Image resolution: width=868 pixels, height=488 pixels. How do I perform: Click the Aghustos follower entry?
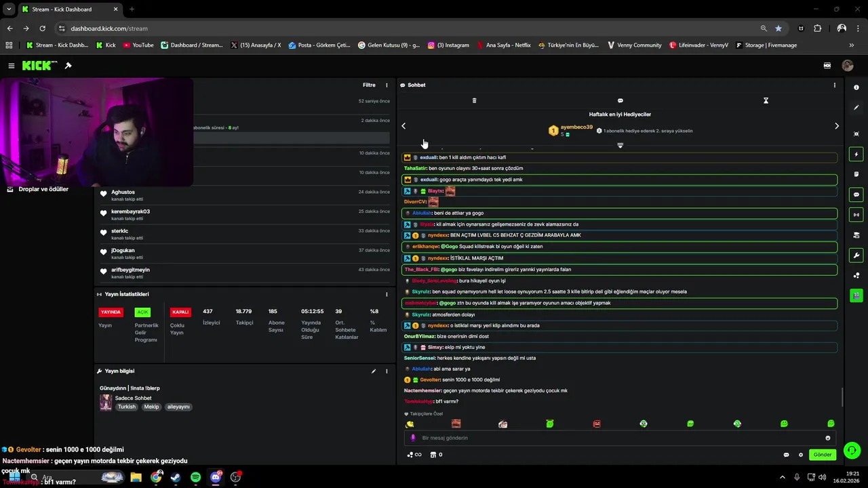point(244,195)
